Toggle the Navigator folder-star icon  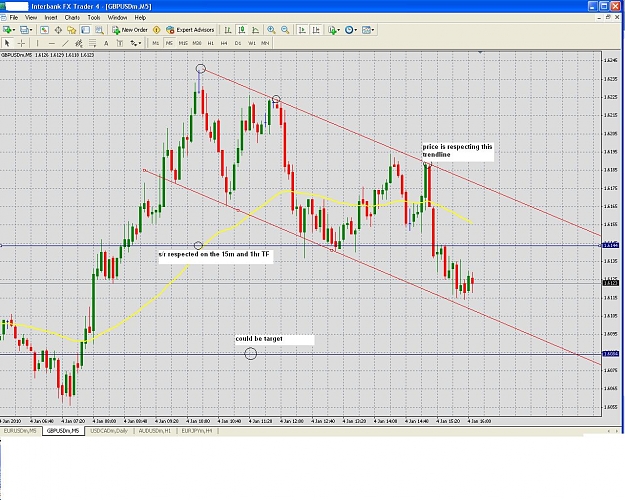tap(72, 30)
